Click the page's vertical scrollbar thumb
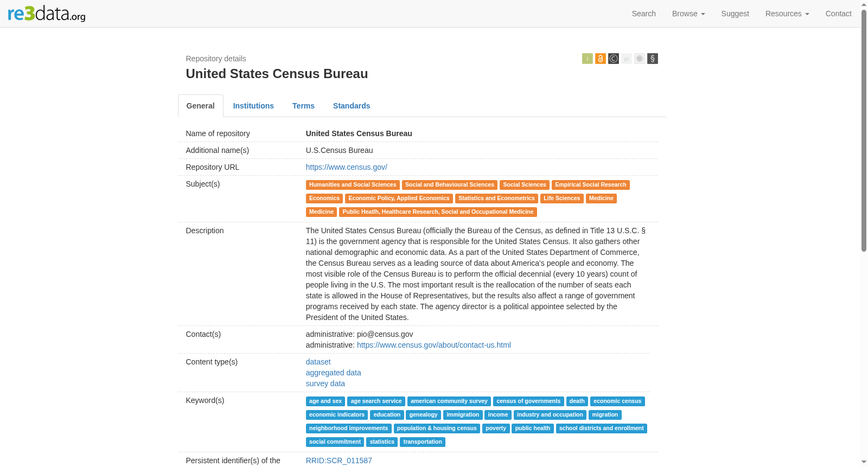Screen dimensions: 868x467 (864, 130)
